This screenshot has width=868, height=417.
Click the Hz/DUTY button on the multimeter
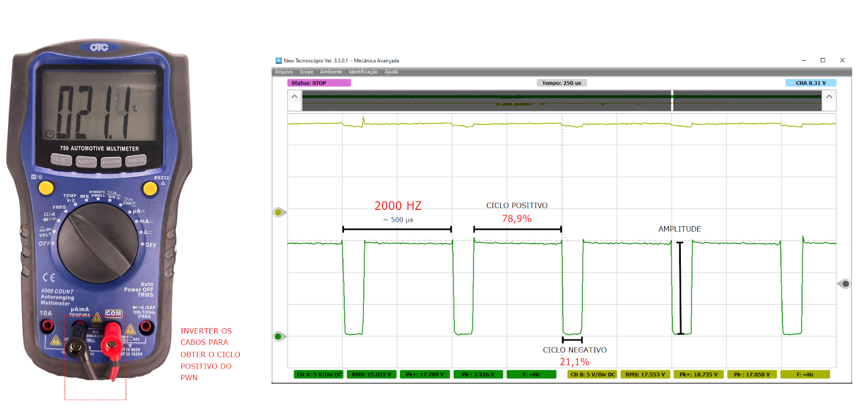coord(86,162)
